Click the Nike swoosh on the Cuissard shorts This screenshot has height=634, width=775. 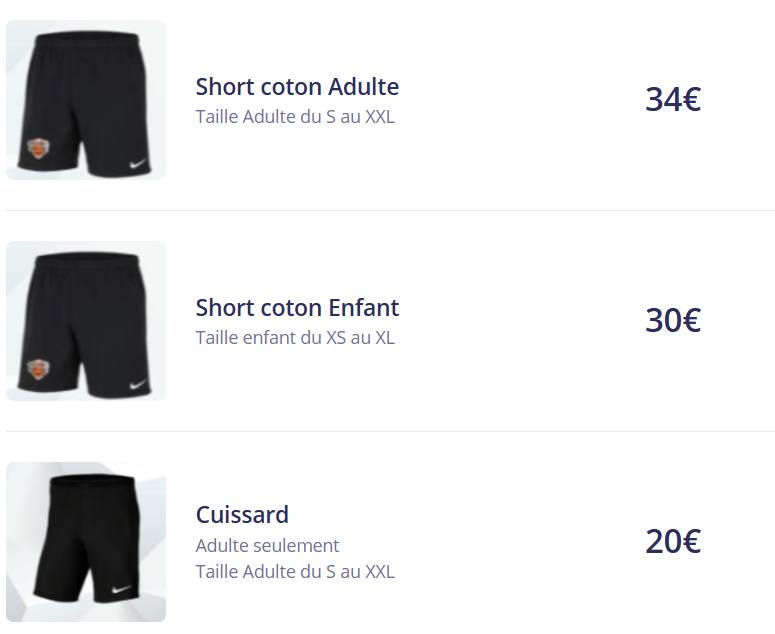point(121,589)
